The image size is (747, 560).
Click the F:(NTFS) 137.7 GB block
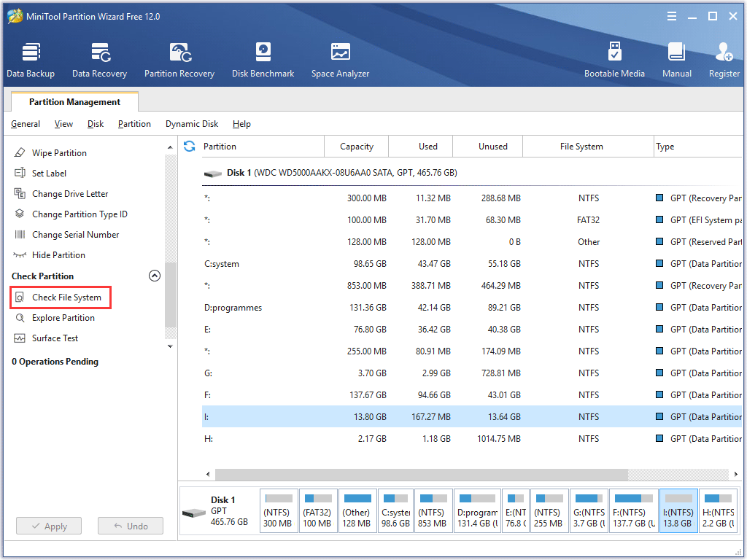[634, 511]
